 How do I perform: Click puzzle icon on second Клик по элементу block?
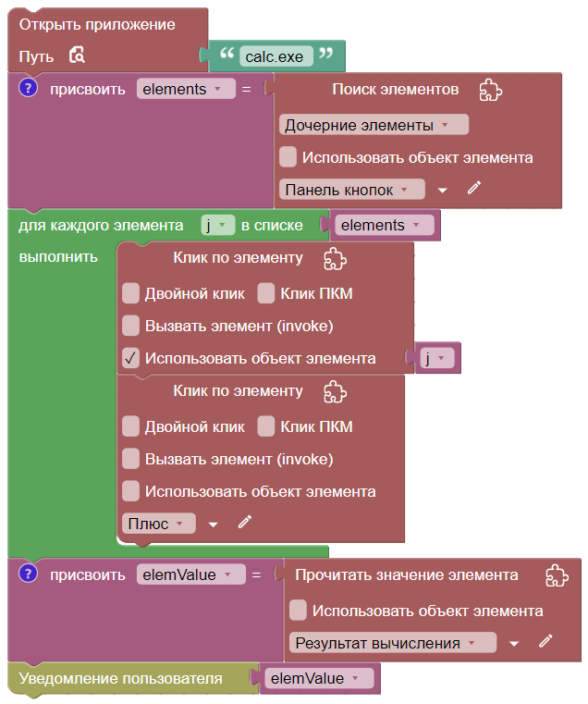pyautogui.click(x=336, y=391)
